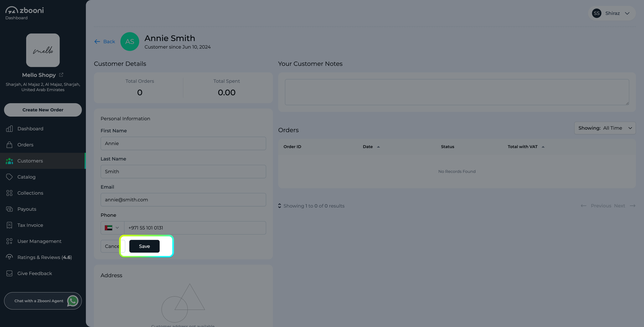644x327 pixels.
Task: Sort orders by Date arrow
Action: (x=378, y=147)
